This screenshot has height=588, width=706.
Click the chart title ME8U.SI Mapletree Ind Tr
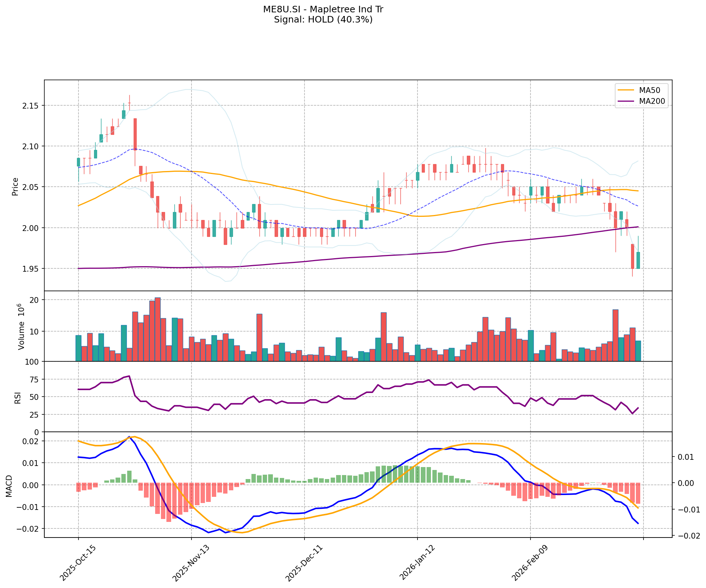coord(323,9)
